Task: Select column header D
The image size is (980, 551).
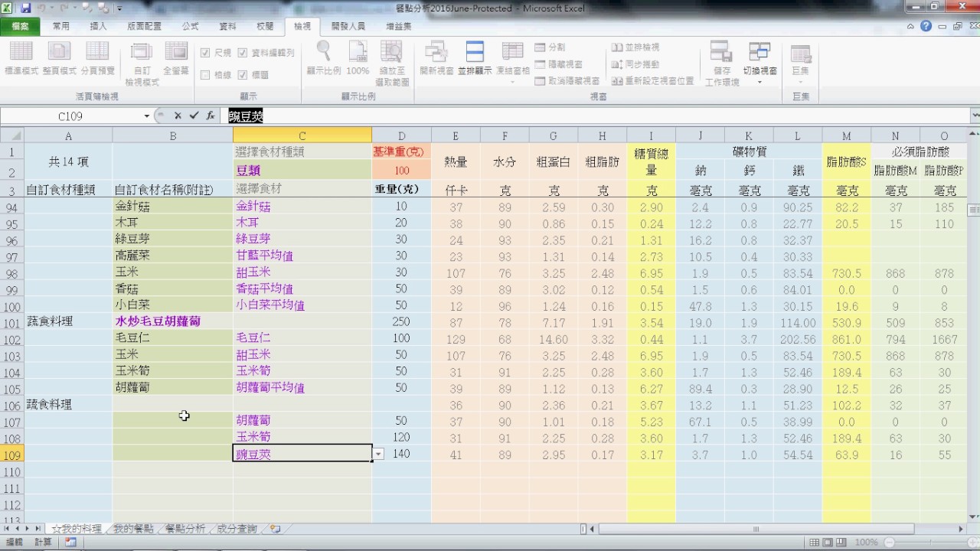Action: 401,135
